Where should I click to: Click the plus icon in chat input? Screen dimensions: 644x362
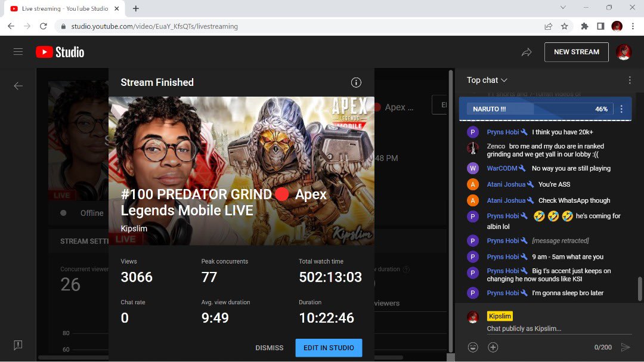tap(493, 347)
